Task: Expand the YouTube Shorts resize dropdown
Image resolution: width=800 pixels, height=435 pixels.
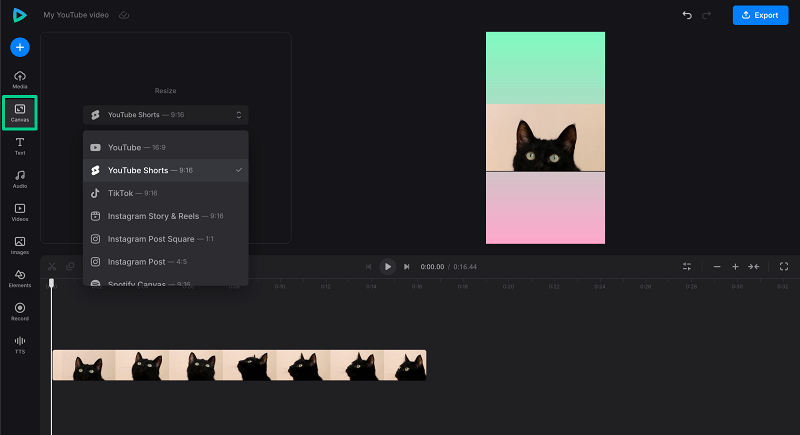Action: 166,115
